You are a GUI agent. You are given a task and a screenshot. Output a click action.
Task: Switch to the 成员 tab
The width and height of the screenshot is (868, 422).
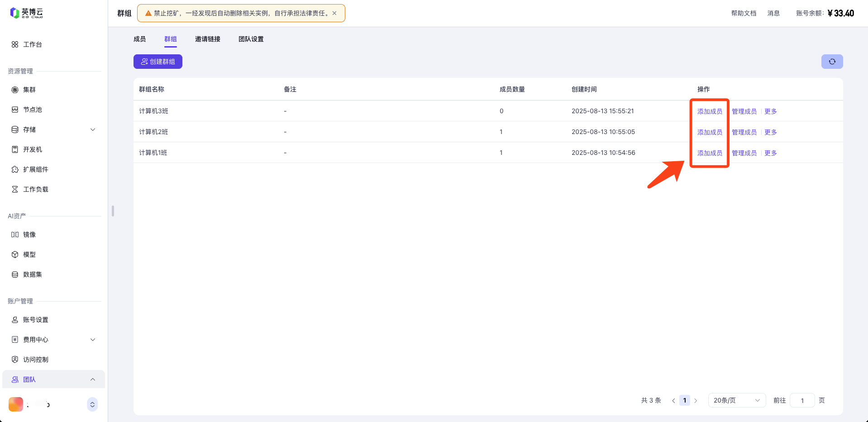tap(139, 39)
